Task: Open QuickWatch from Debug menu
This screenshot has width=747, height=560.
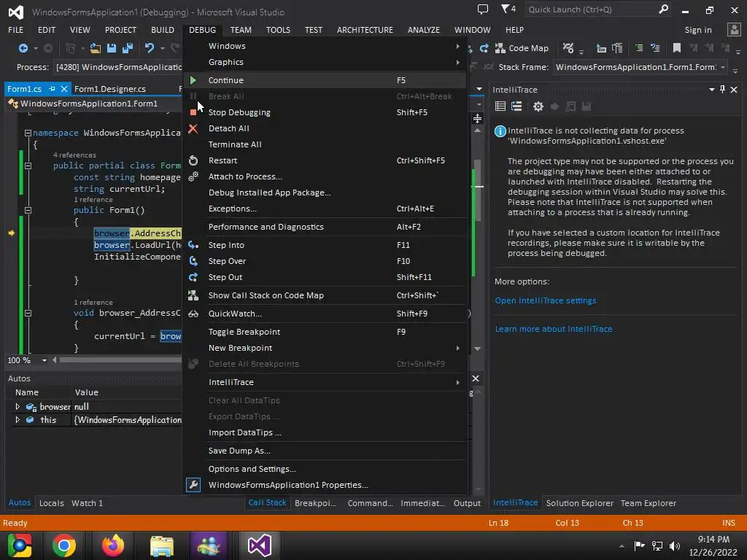Action: (325, 314)
